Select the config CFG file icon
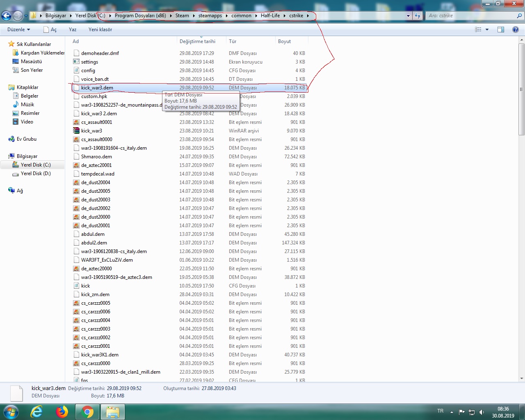 [76, 71]
